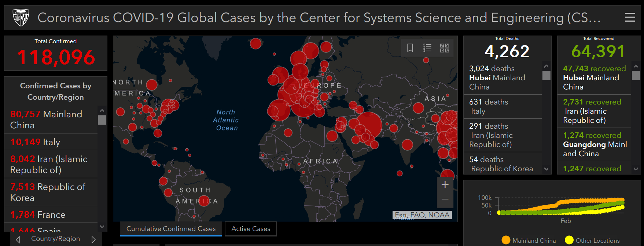
Task: Open the map bookmarks icon
Action: (410, 48)
